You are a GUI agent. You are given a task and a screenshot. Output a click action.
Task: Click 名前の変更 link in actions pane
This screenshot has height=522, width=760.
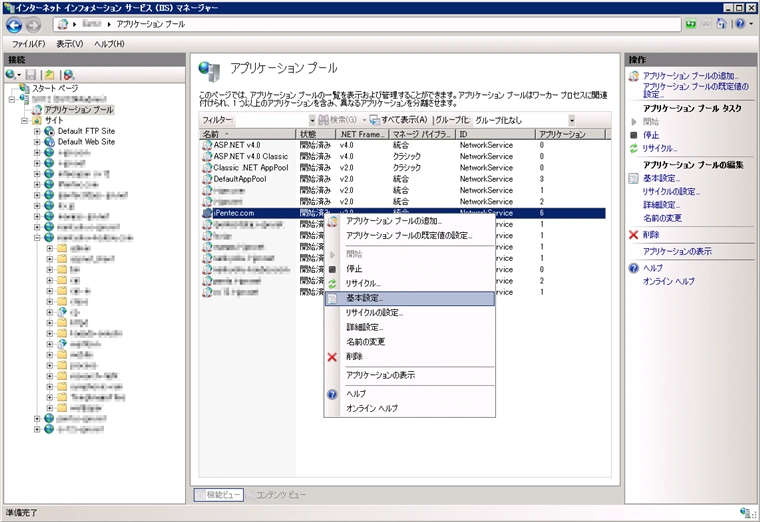point(662,217)
